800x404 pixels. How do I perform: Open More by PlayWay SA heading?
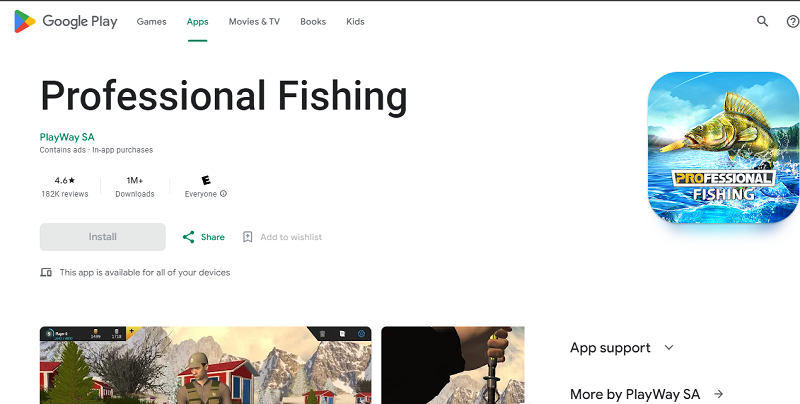click(635, 394)
